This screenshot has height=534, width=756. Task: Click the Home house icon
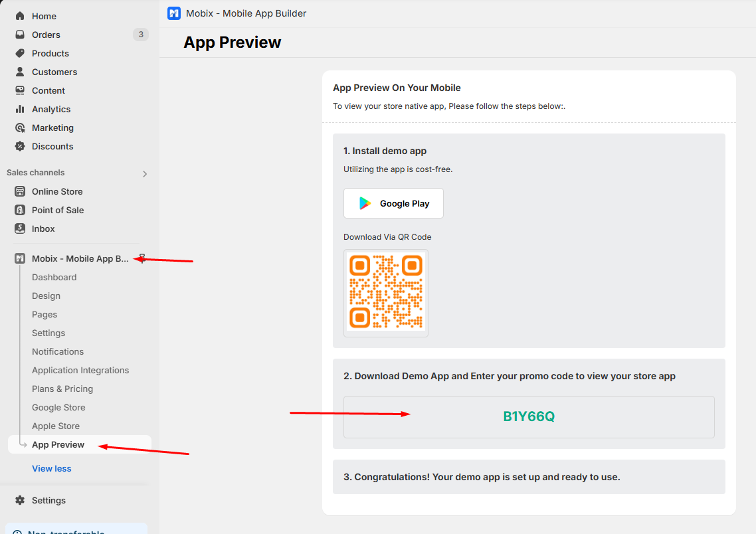[x=20, y=16]
